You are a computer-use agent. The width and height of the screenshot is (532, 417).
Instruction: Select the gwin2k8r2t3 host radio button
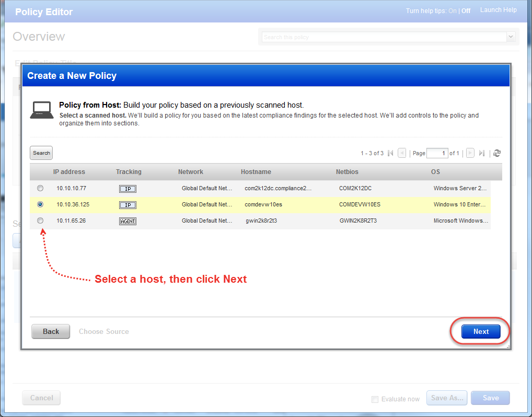40,221
